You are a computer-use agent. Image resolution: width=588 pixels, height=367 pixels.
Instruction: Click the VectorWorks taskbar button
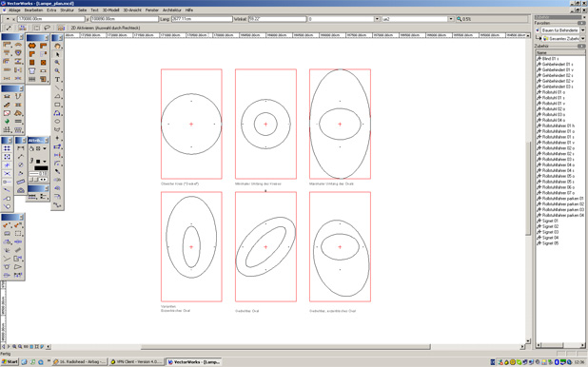pos(193,361)
